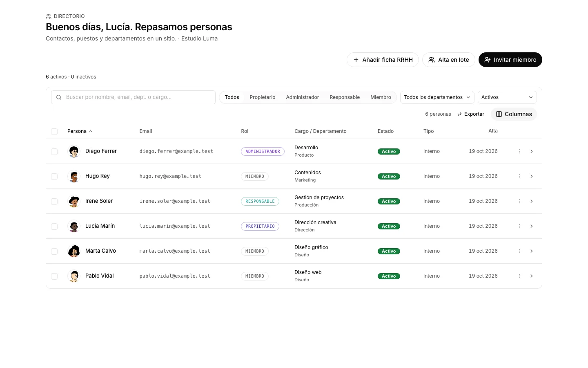The image size is (588, 368).
Task: Open Alta en lote bulk signup
Action: [448, 60]
